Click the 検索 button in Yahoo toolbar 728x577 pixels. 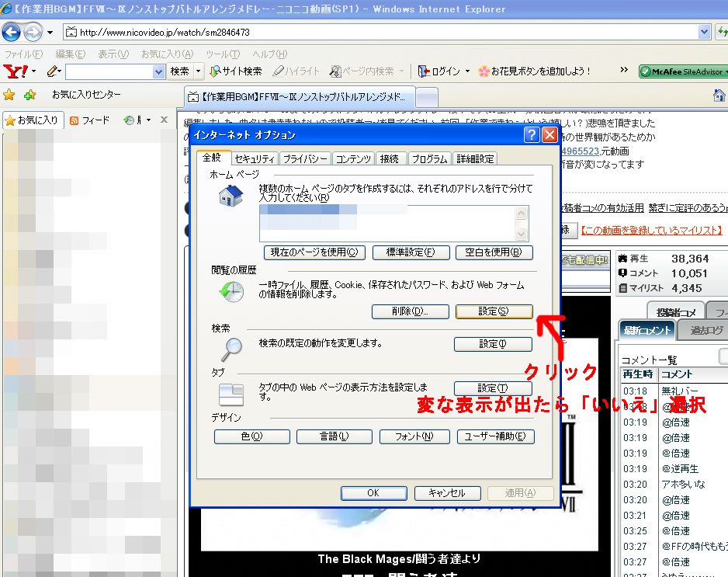[180, 71]
